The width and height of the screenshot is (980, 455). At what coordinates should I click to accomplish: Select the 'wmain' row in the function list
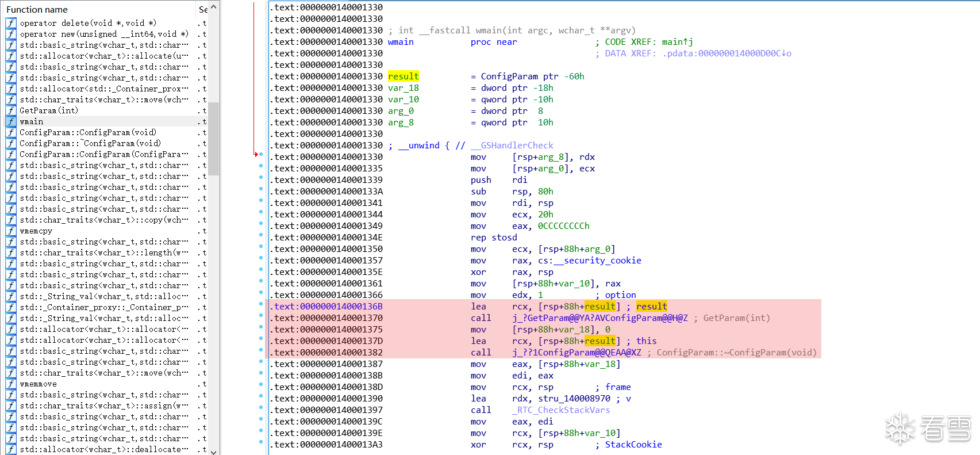[106, 121]
